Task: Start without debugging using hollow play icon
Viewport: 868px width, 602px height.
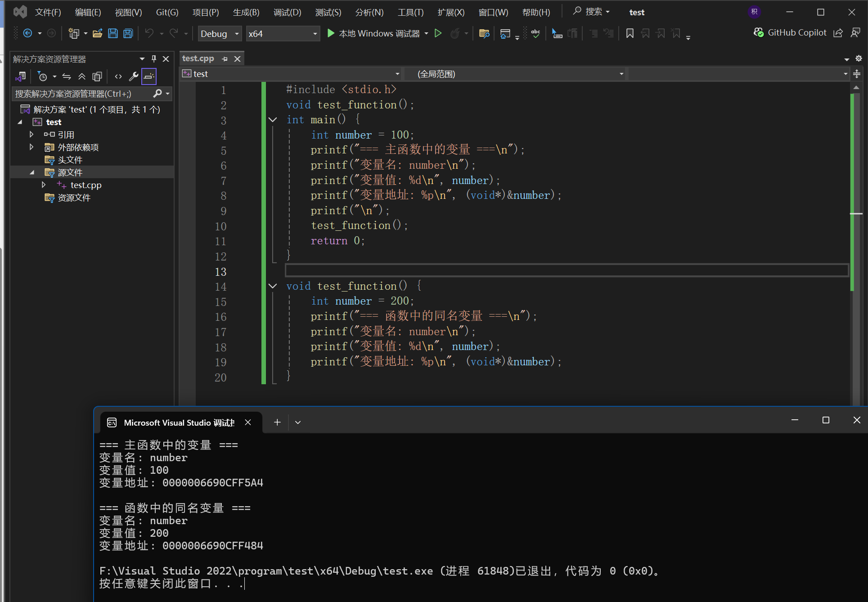Action: coord(438,33)
